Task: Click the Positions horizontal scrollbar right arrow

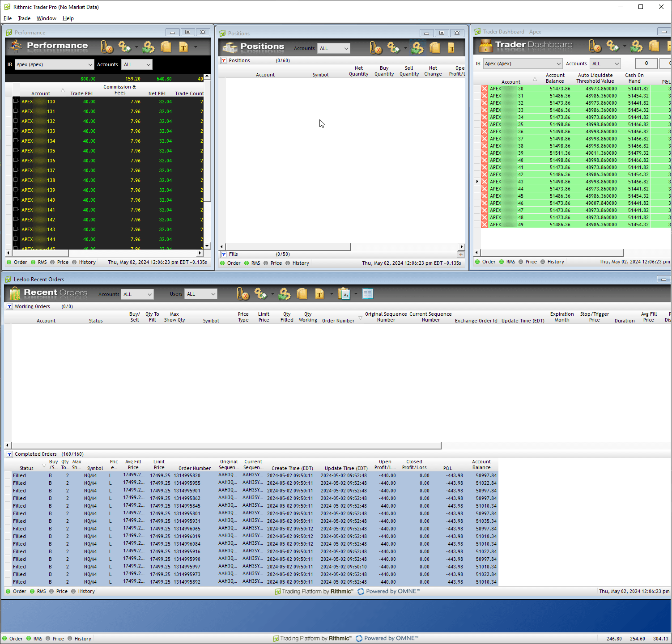Action: tap(462, 246)
